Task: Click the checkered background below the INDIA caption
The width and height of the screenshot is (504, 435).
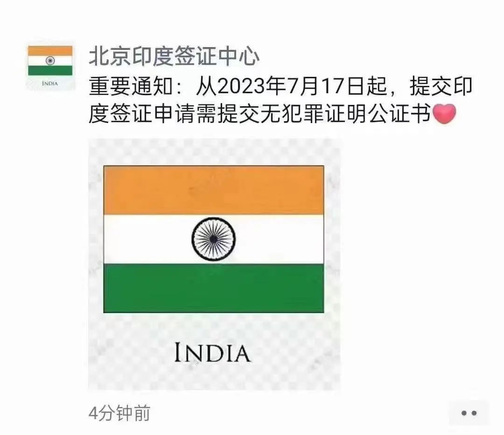Action: pyautogui.click(x=214, y=377)
